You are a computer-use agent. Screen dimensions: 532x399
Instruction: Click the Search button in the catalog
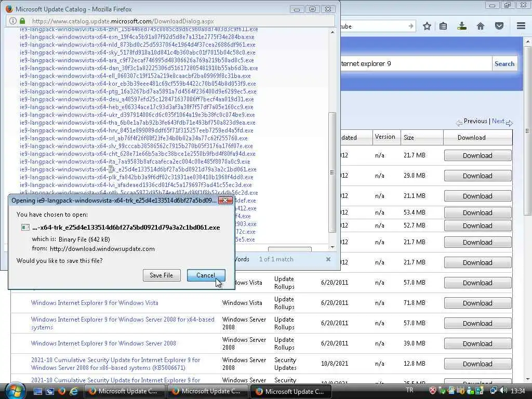point(504,64)
